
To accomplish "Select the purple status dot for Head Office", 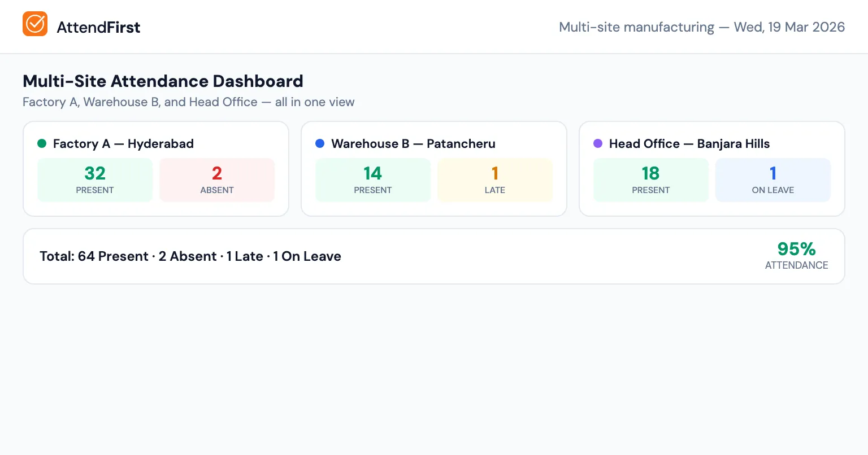I will click(598, 143).
